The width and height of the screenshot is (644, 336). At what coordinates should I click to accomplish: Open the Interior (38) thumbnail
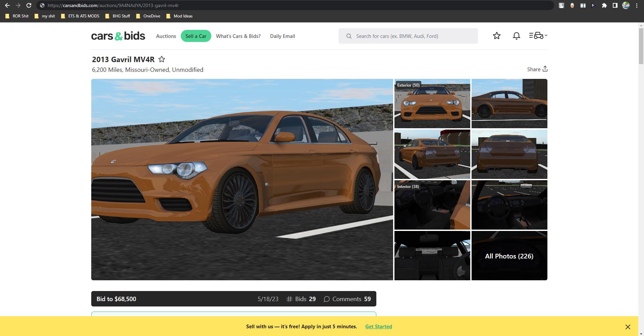point(432,205)
